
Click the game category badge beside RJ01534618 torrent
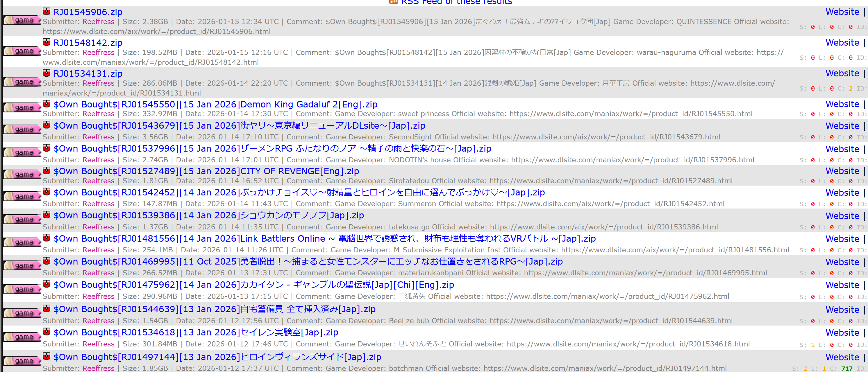click(22, 337)
